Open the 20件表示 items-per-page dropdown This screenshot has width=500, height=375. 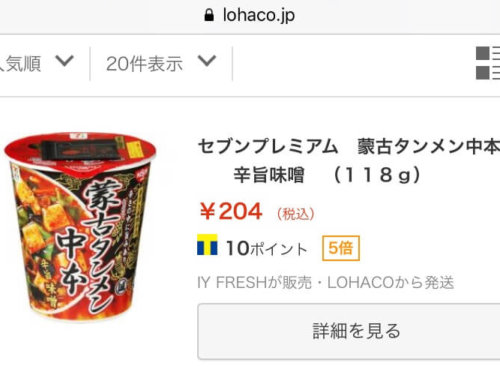(x=161, y=63)
